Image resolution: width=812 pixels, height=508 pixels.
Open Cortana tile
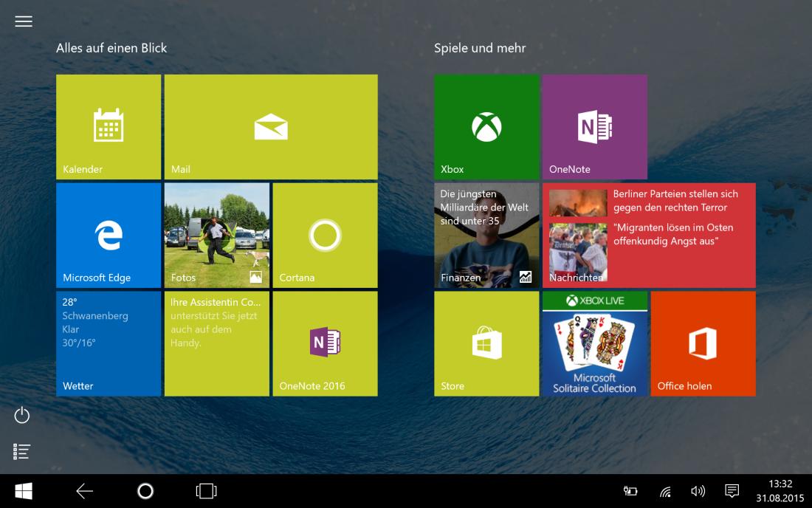click(325, 235)
